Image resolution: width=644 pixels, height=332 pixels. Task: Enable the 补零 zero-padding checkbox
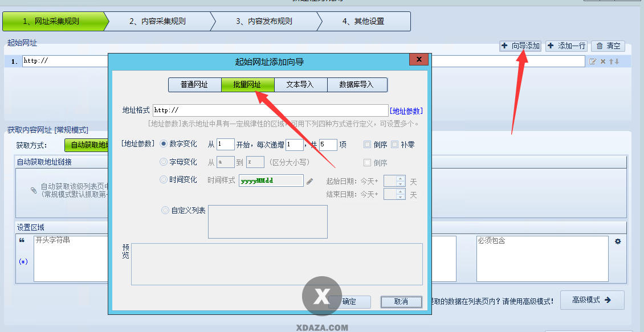point(395,145)
